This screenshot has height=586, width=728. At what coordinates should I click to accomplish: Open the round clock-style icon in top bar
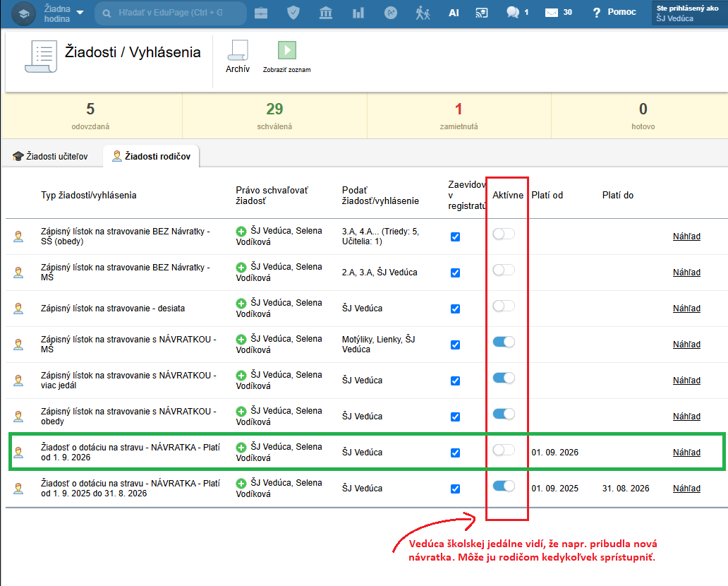(x=391, y=13)
